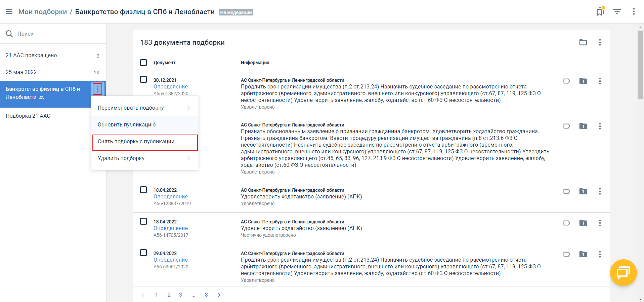Click Информация column header
644x302 pixels.
[255, 63]
